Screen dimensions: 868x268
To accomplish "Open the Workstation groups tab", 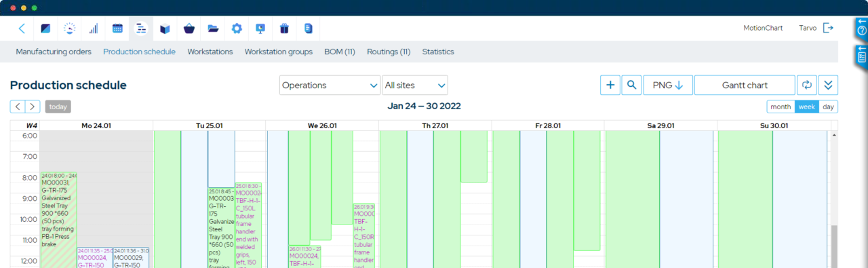I will point(279,52).
